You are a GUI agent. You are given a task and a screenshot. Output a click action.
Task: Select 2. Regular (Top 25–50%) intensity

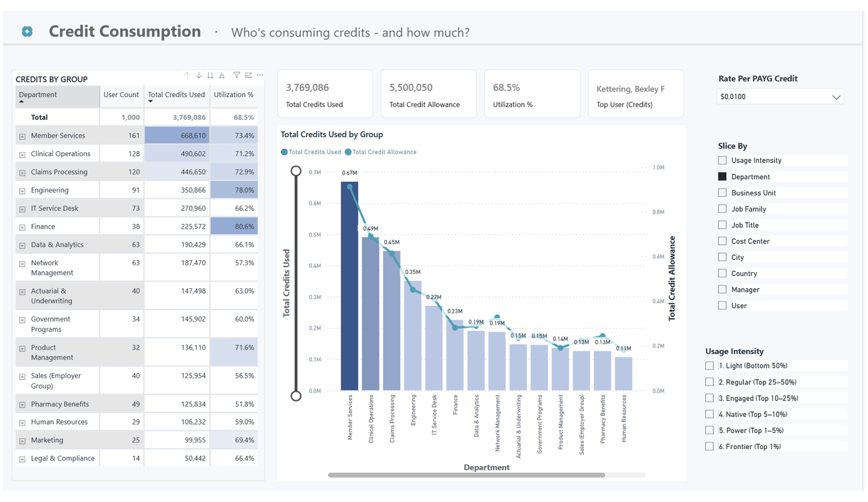pos(709,382)
